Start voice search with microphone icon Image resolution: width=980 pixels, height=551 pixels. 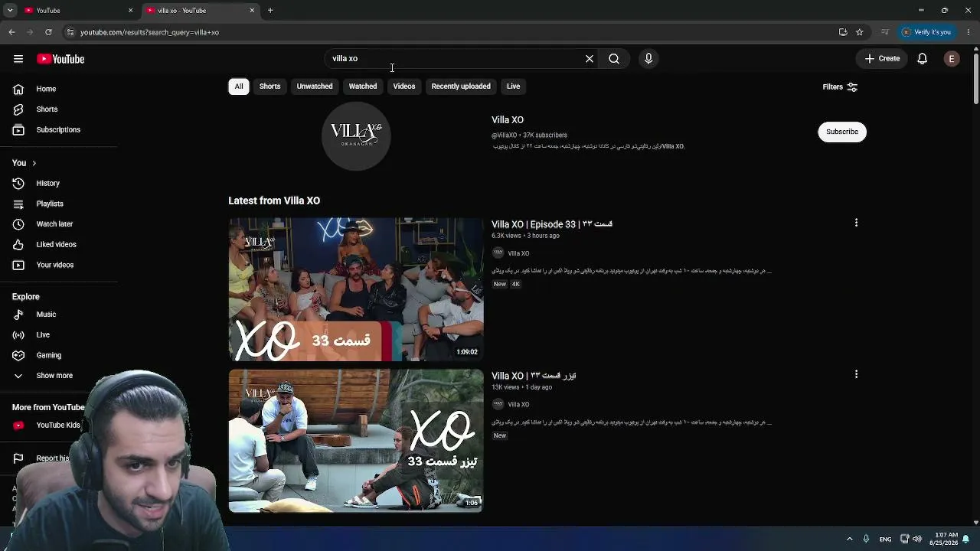click(x=648, y=59)
